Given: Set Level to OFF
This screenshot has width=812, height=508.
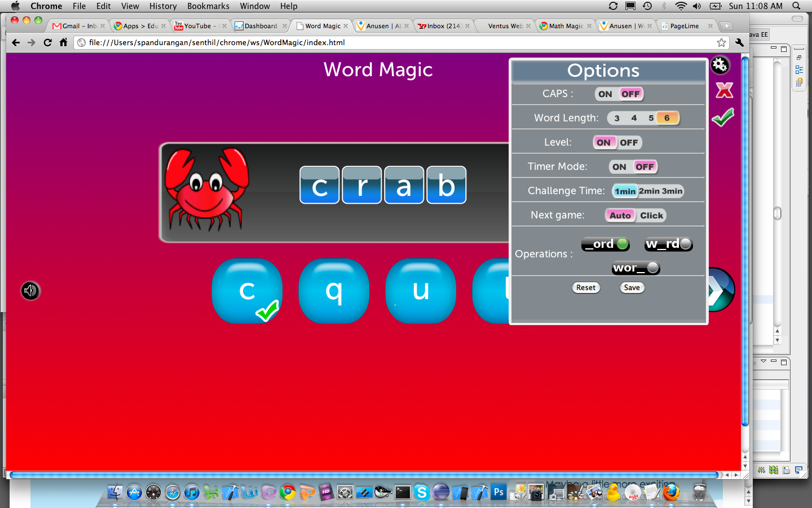Looking at the screenshot, I should coord(629,143).
